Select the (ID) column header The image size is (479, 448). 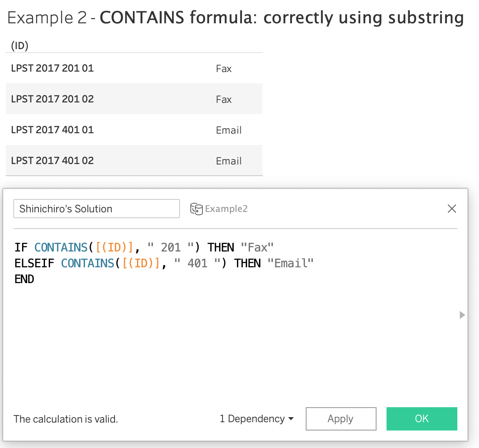click(20, 45)
